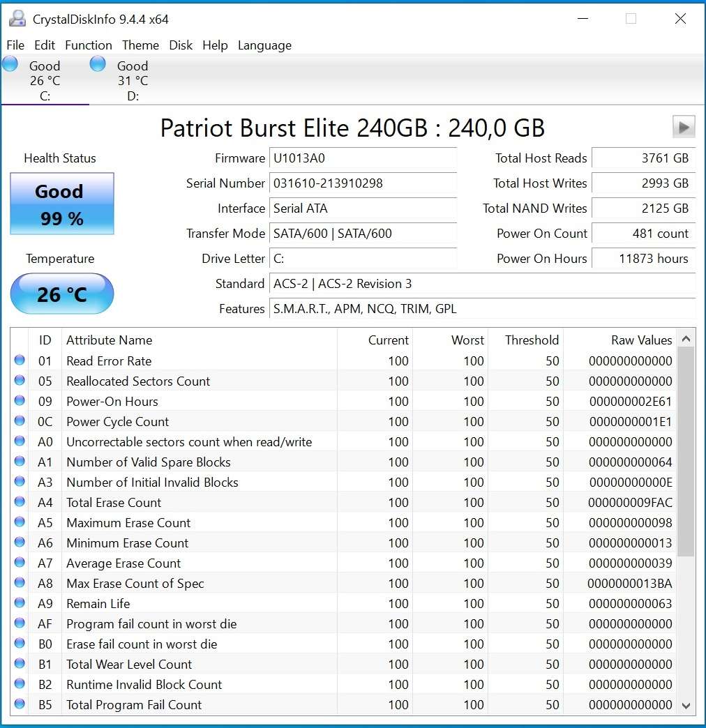Viewport: 706px width, 728px height.
Task: Select the Serial Number text field
Action: pyautogui.click(x=363, y=183)
